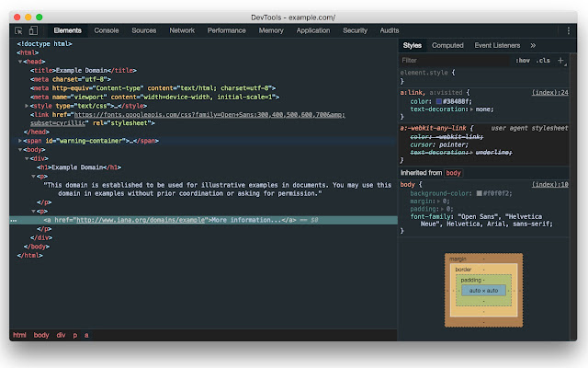The height and width of the screenshot is (368, 588).
Task: Switch to the Computed styles tab
Action: [x=447, y=44]
